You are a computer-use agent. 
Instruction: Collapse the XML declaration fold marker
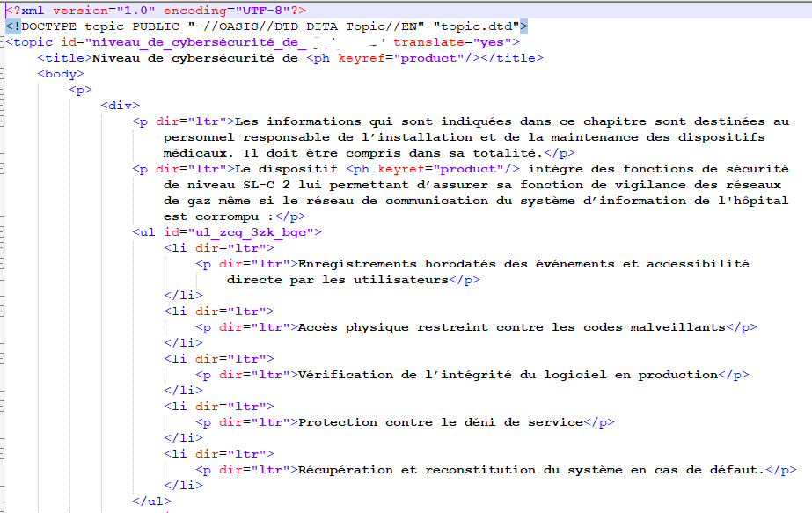click(x=4, y=9)
